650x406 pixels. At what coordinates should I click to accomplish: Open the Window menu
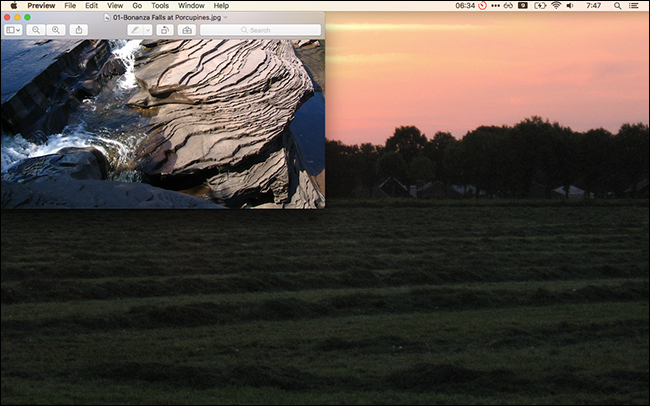point(191,5)
